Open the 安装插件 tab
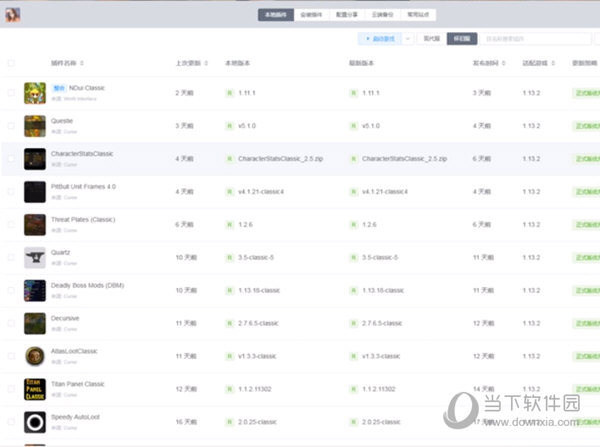 311,15
